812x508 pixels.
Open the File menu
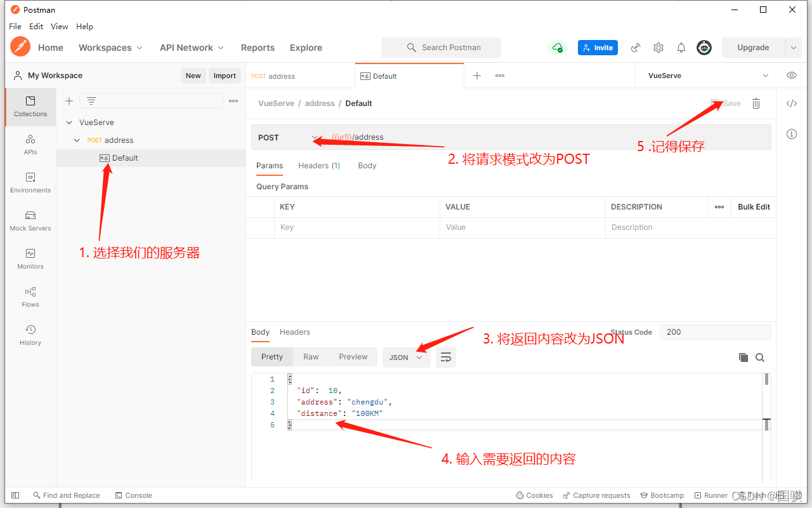(x=15, y=27)
